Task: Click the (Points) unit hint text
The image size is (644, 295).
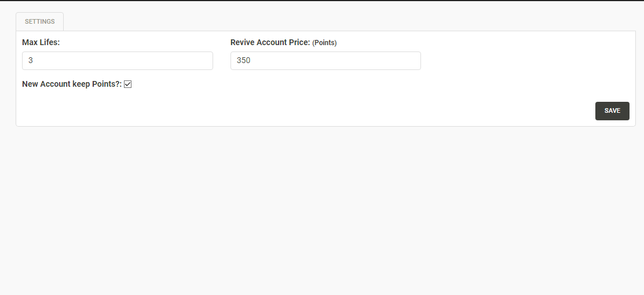Action: 324,43
